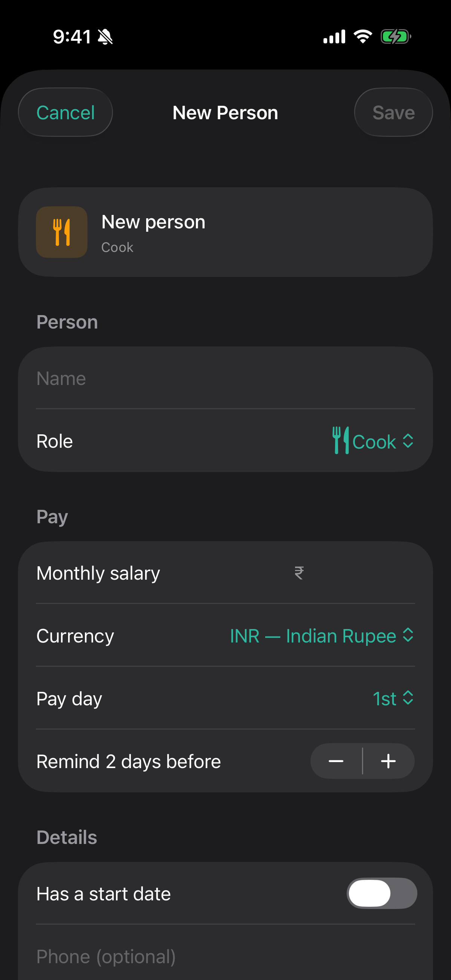
Task: Toggle the Has a start date switch
Action: (382, 893)
